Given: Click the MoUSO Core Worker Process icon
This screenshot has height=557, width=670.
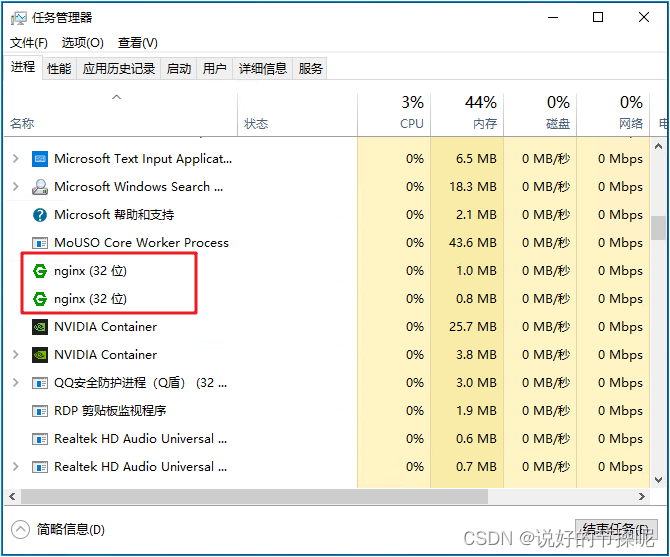Looking at the screenshot, I should (40, 243).
